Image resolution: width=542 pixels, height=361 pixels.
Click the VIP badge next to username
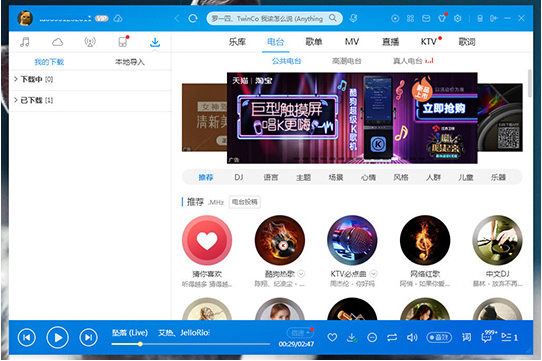coord(101,18)
